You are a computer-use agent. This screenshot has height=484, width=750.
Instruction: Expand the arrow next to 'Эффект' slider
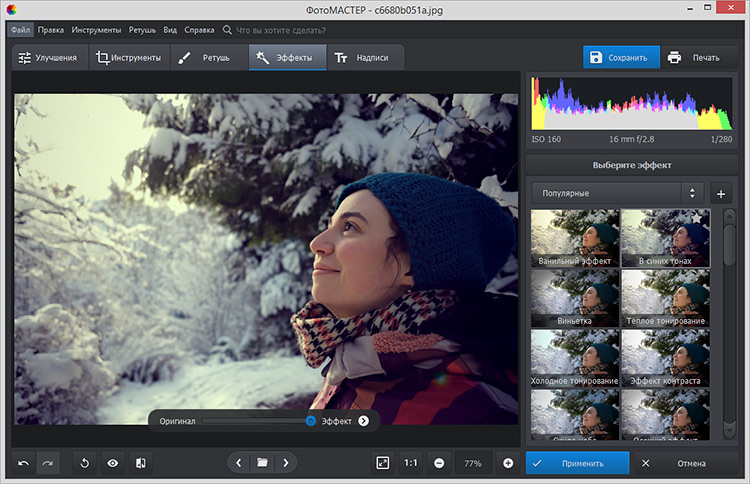pos(363,421)
